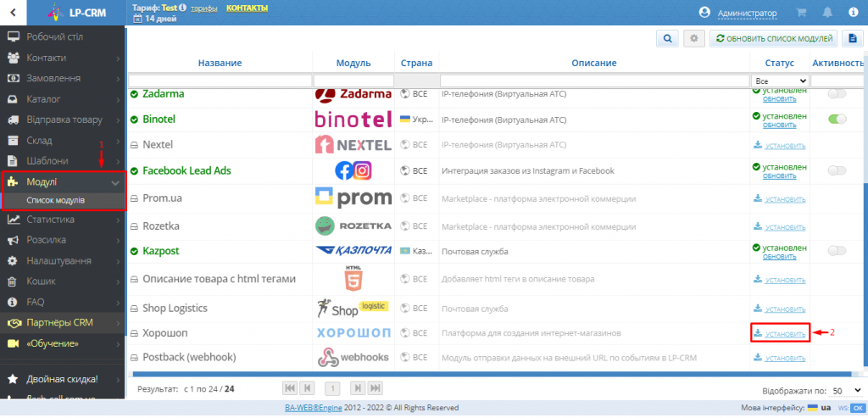868x418 pixels.
Task: Go to next page pagination button
Action: click(x=359, y=388)
